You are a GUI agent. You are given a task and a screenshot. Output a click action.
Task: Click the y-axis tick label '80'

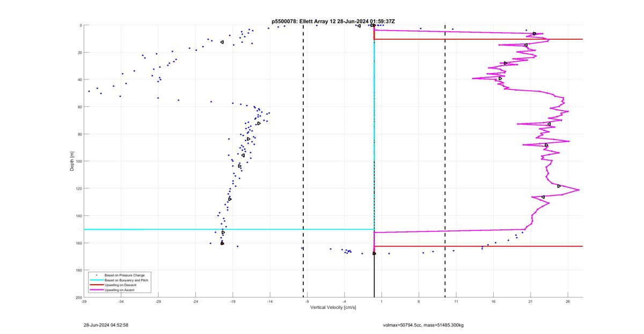point(79,134)
